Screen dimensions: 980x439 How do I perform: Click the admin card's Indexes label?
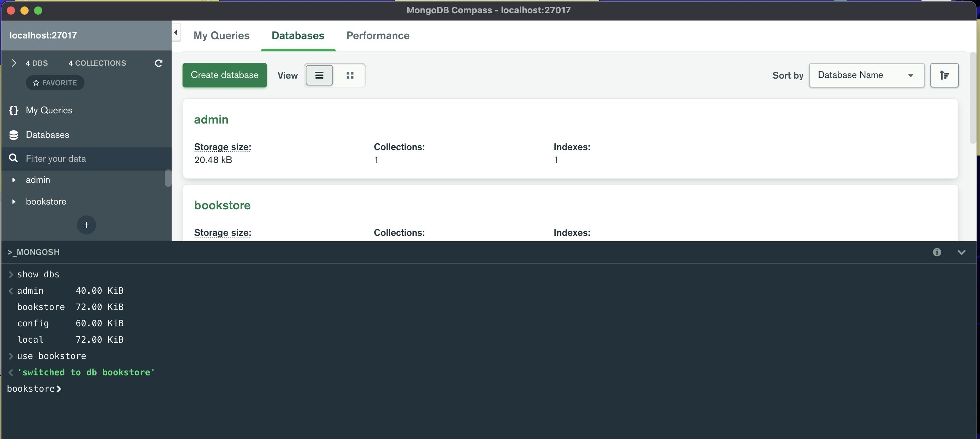(572, 147)
